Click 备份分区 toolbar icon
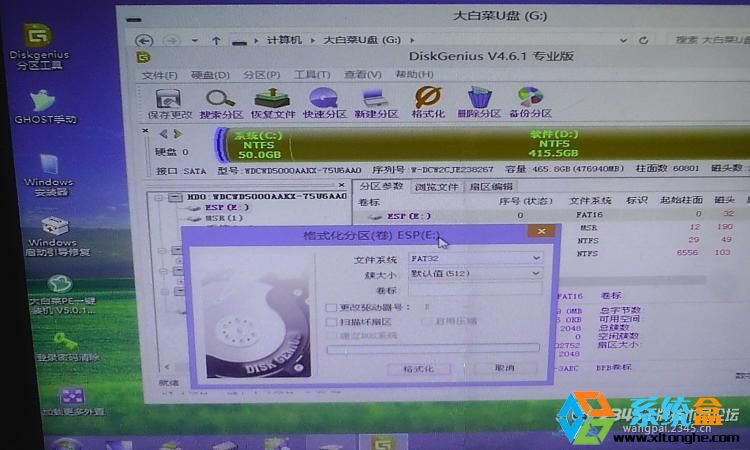Screen dimensions: 750x450 (x=530, y=102)
